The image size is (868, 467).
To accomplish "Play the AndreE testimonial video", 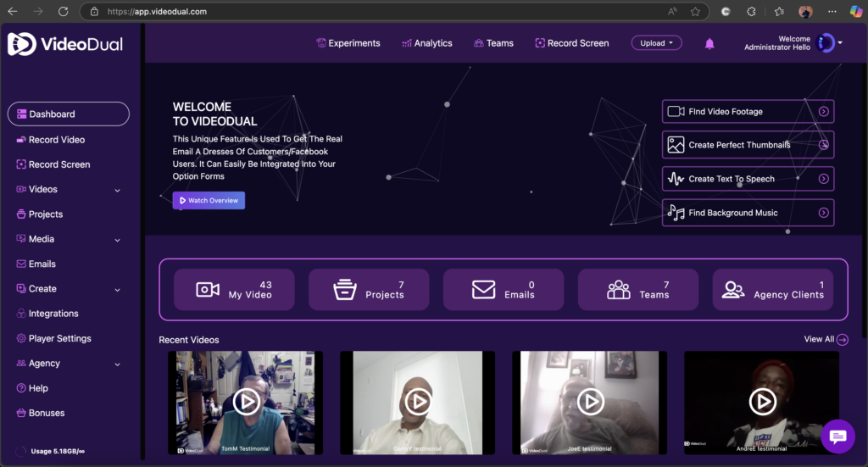I will 762,403.
